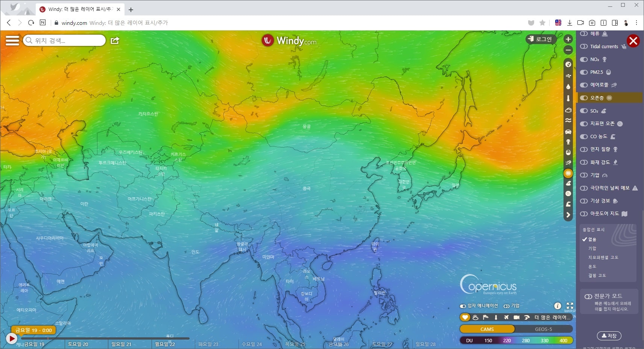Click the paraglider icon in bottom toolbar
The image size is (644, 349).
point(527,317)
